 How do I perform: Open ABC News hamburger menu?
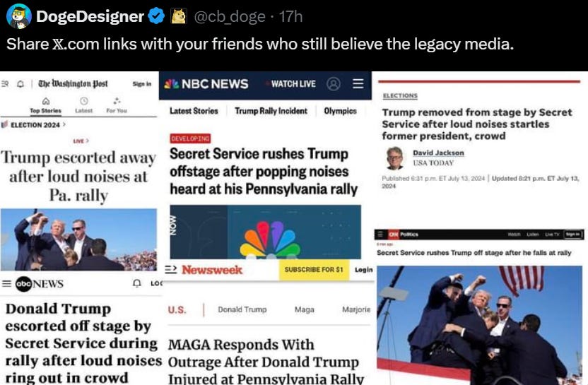pos(7,283)
